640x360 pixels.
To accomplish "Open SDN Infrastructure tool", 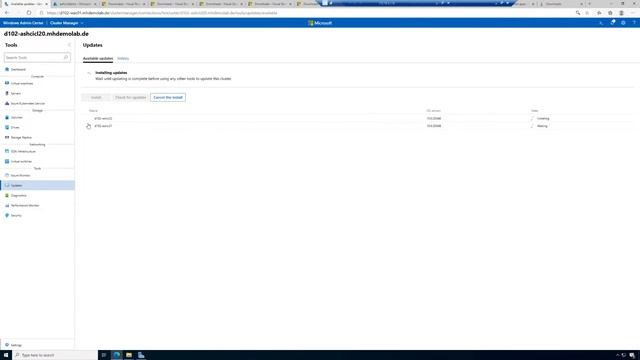I will point(23,151).
